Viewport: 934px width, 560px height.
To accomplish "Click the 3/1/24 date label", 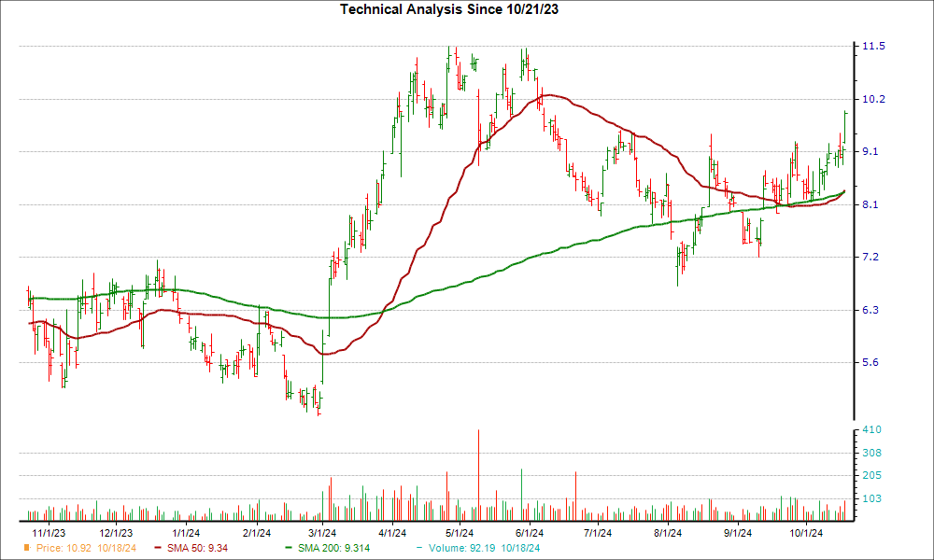I will tap(322, 533).
